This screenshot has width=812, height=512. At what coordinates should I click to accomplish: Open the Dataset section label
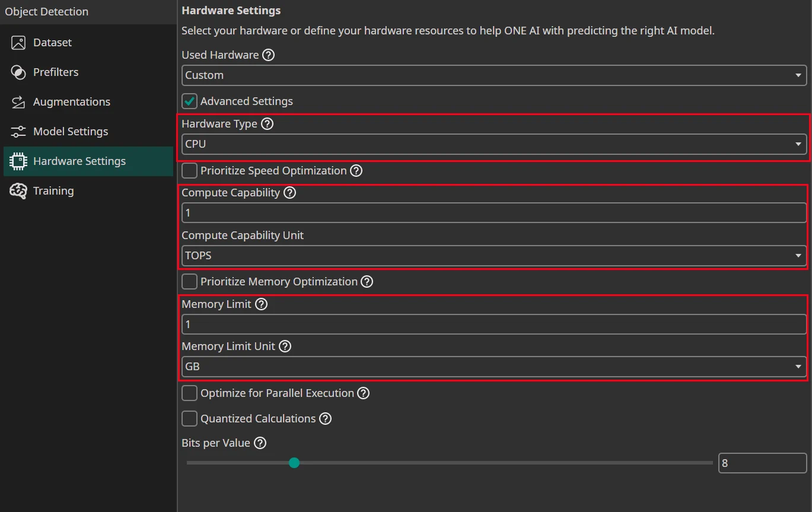(x=52, y=43)
